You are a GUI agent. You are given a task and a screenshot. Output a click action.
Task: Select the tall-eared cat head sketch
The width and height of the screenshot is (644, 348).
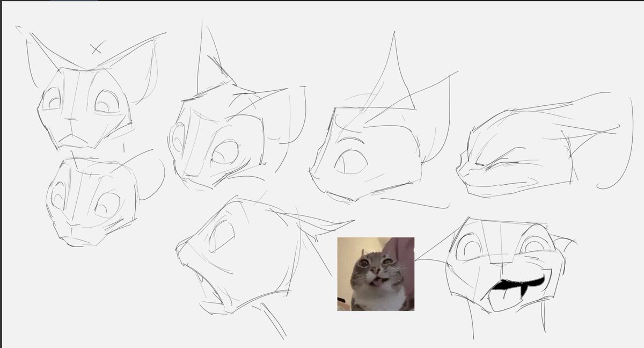tap(376, 145)
